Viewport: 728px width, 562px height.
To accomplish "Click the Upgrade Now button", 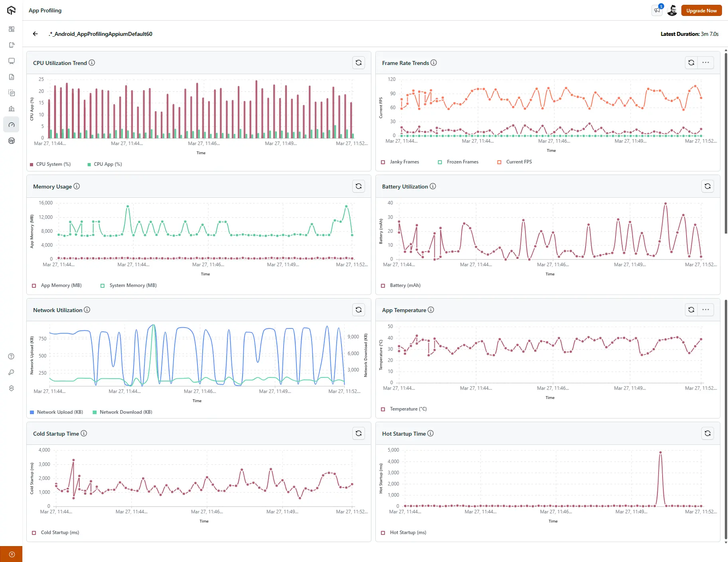I will [x=701, y=10].
